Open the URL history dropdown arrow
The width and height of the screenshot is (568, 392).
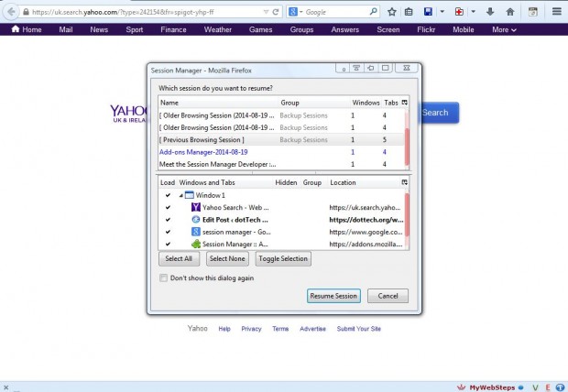click(x=266, y=12)
